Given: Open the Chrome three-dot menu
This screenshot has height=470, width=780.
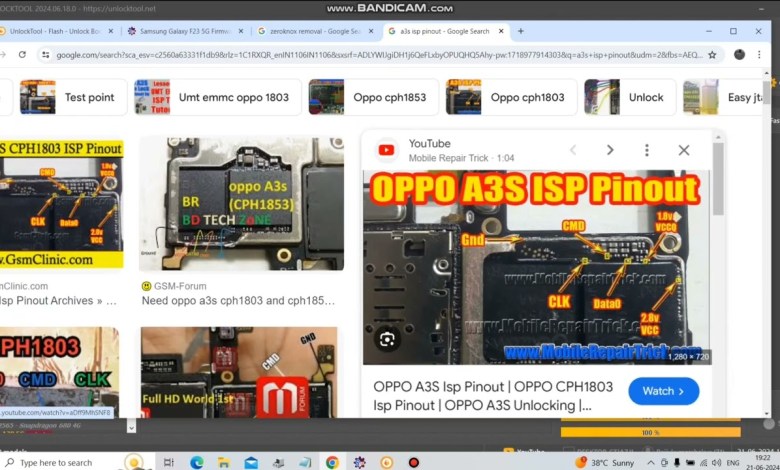Looking at the screenshot, I should tap(759, 55).
